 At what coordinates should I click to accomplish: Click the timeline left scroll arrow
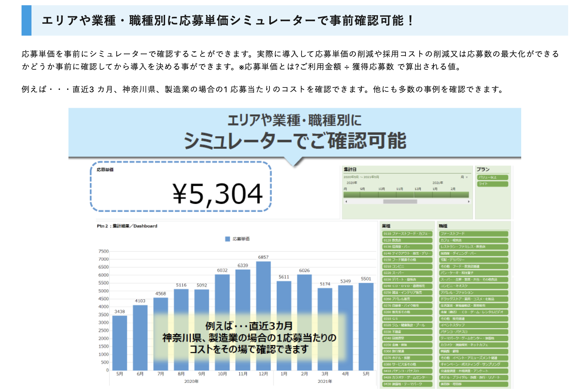tap(346, 202)
